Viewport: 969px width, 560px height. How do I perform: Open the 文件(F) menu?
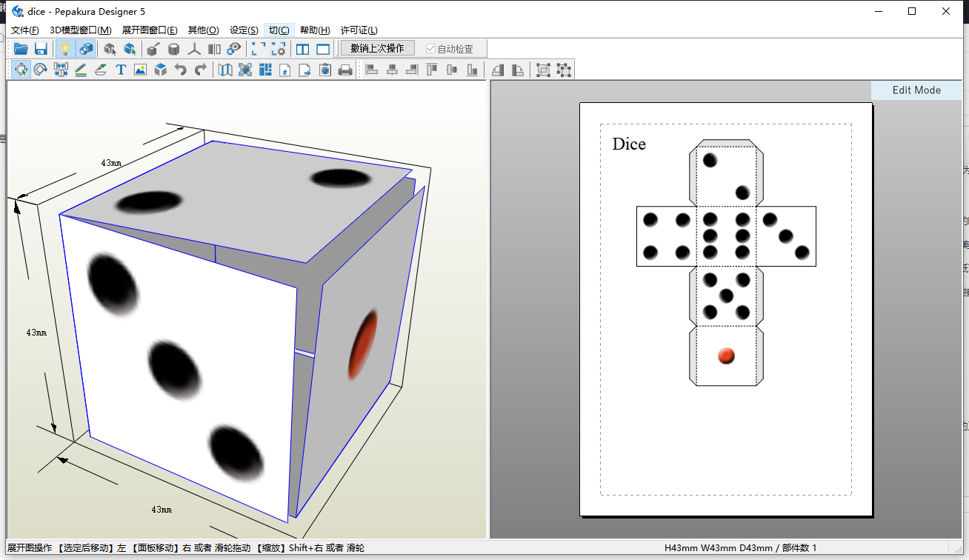coord(25,30)
